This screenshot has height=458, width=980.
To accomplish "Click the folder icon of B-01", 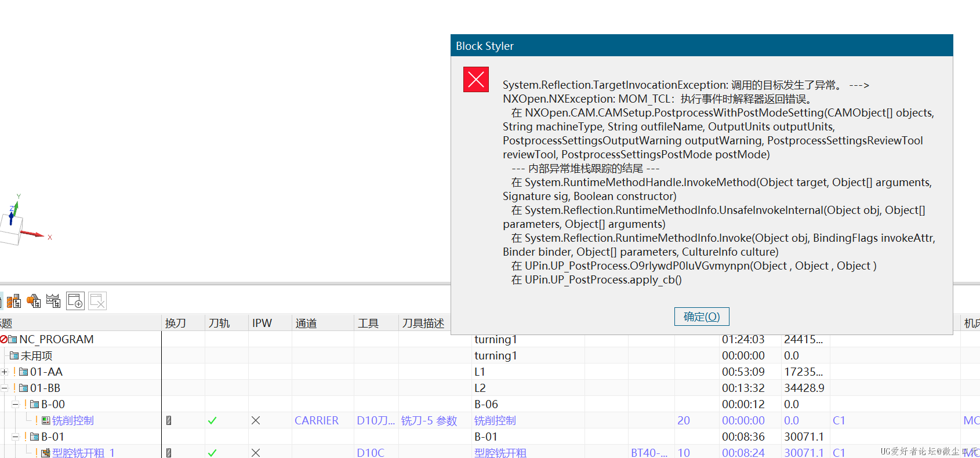I will coord(35,437).
